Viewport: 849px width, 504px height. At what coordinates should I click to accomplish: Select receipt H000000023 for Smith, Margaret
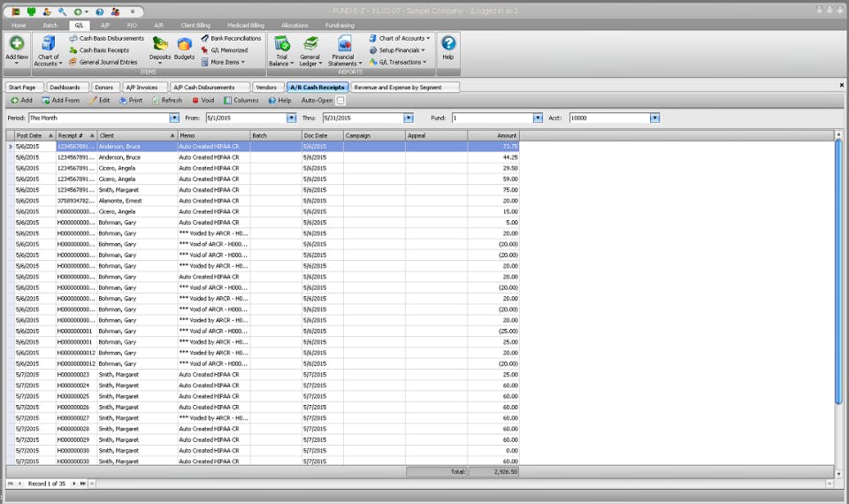point(263,375)
